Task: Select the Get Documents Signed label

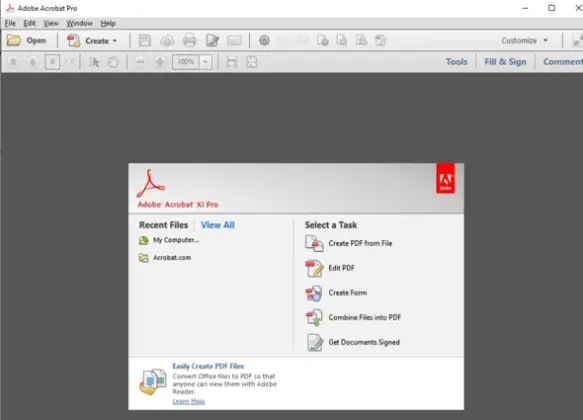Action: point(364,342)
